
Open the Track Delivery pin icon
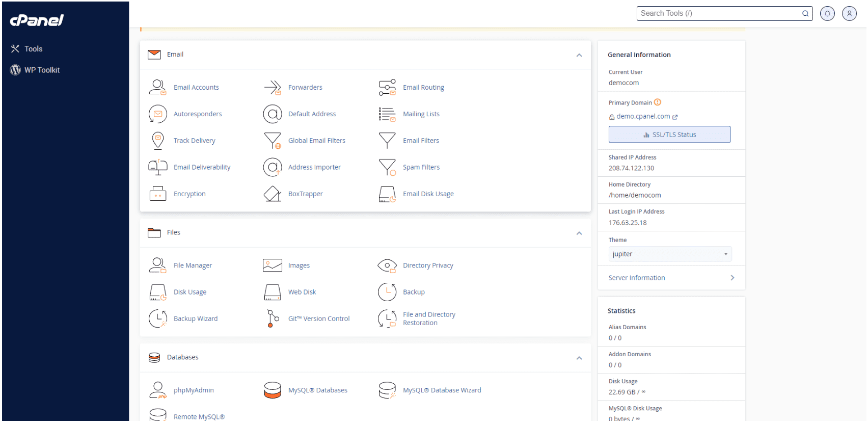click(157, 140)
